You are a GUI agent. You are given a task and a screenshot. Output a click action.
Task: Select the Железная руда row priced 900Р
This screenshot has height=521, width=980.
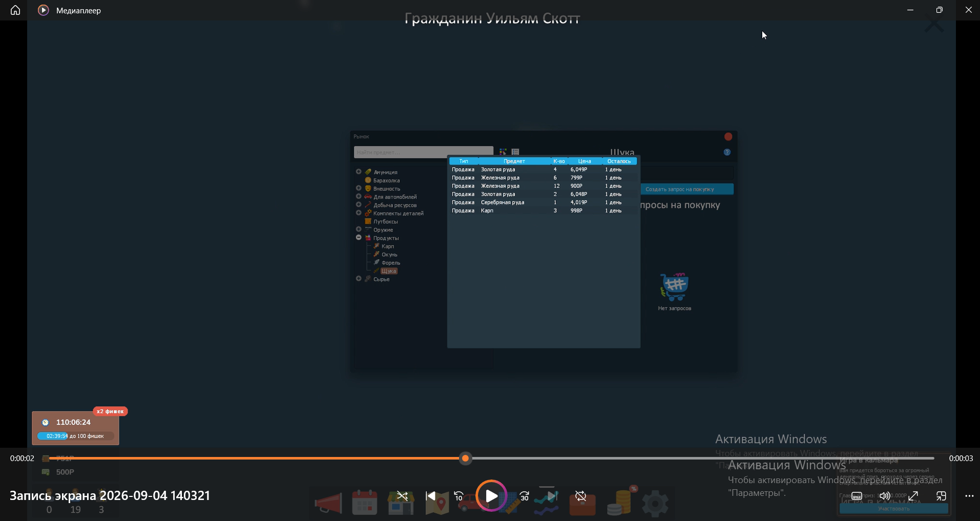click(x=543, y=186)
